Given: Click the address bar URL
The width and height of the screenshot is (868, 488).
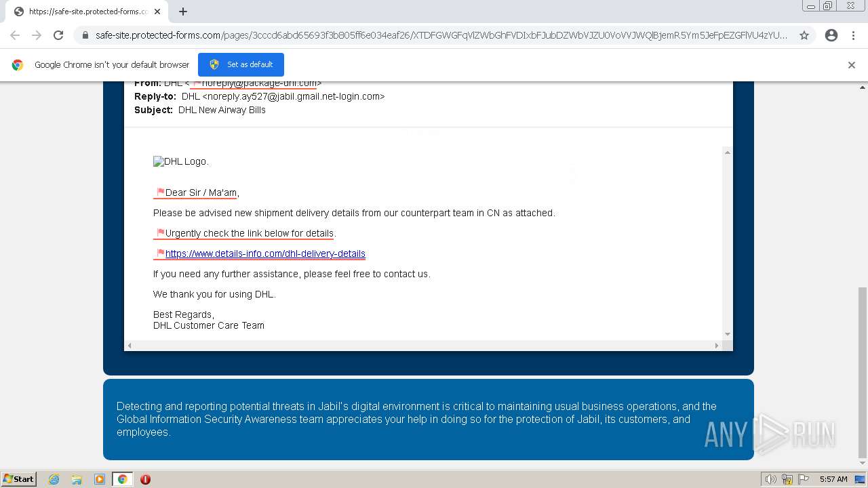Looking at the screenshot, I should (441, 35).
